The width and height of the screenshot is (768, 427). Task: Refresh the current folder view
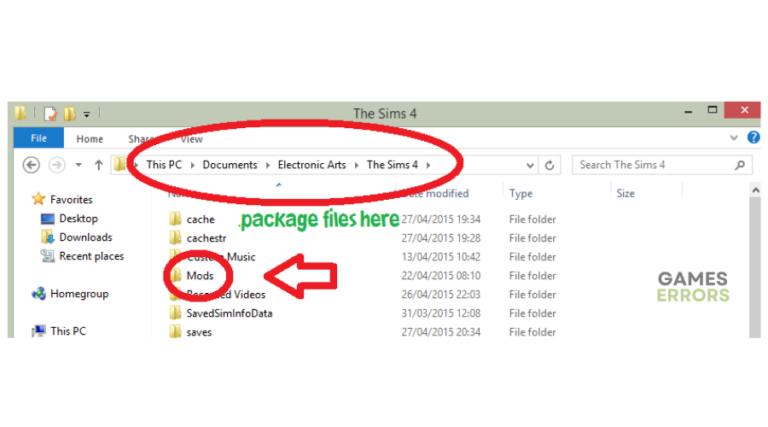tap(550, 166)
